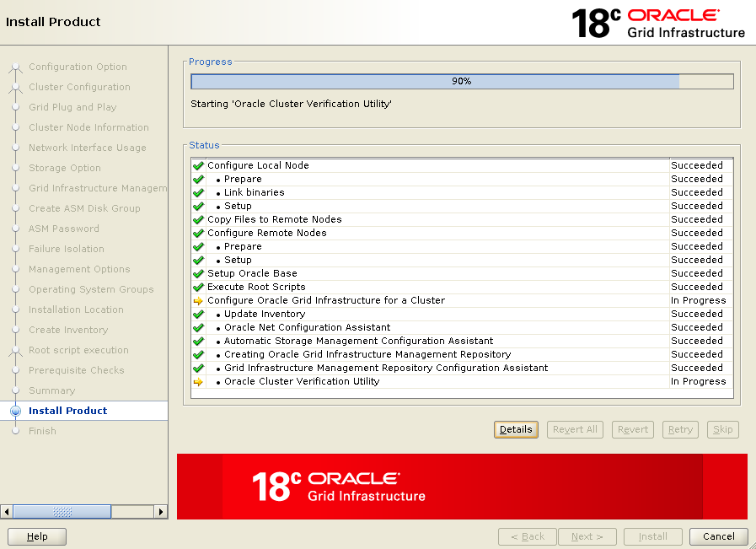Screen dimensions: 756x549
Task: Click the sidebar horizontal scrollbar thumb
Action: tap(62, 511)
